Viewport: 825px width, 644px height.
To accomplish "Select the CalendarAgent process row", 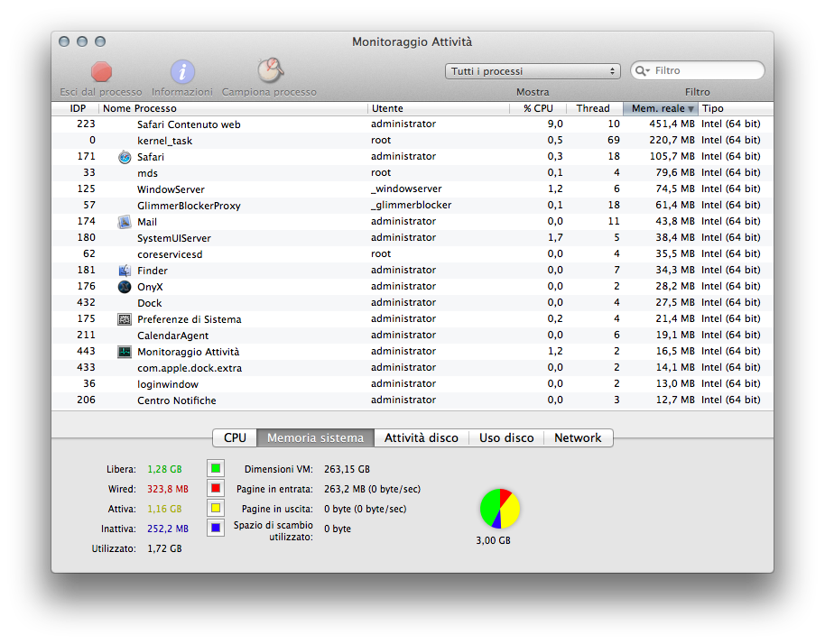I will click(412, 336).
